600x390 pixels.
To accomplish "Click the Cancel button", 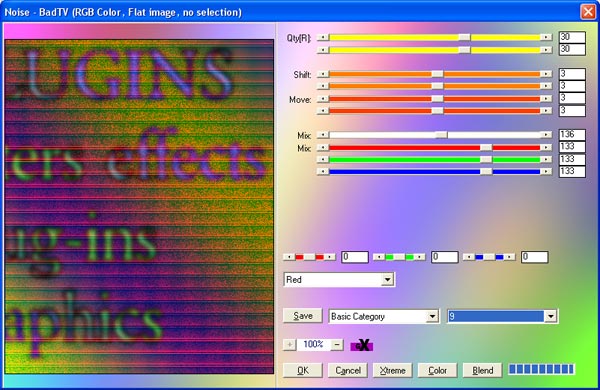I will click(348, 370).
